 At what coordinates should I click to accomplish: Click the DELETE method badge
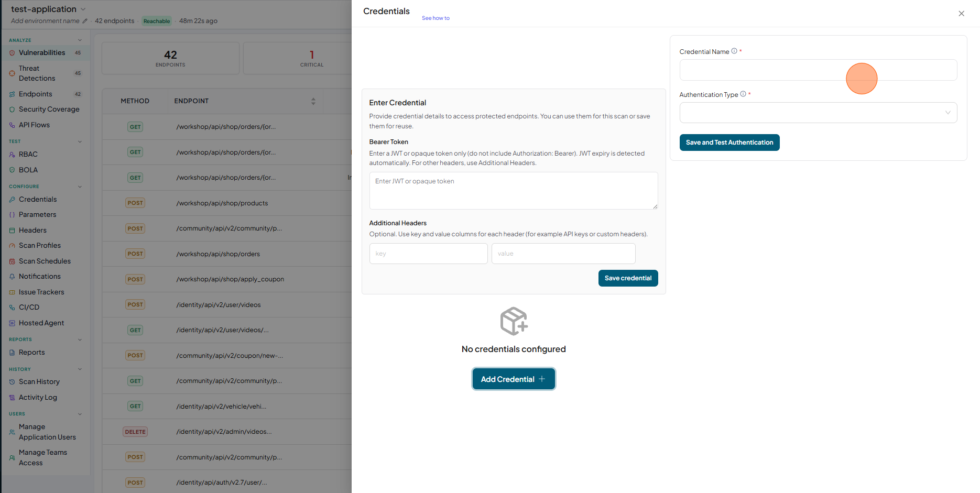click(x=135, y=432)
